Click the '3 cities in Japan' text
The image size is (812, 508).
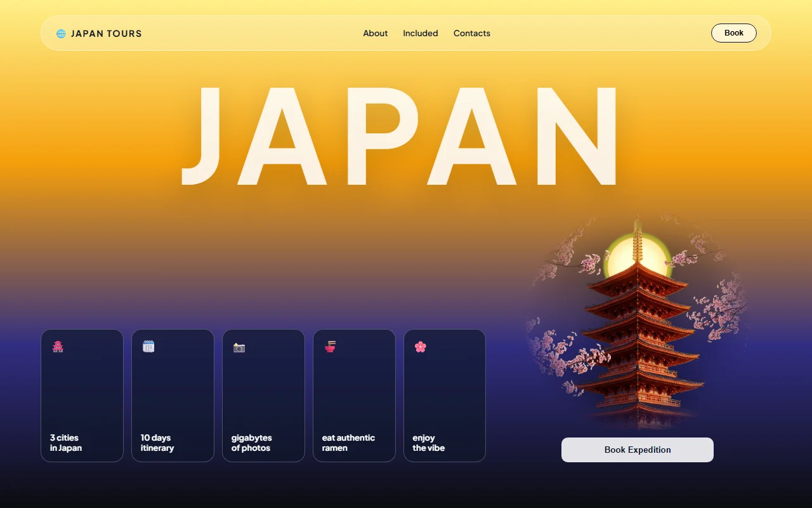pyautogui.click(x=66, y=443)
